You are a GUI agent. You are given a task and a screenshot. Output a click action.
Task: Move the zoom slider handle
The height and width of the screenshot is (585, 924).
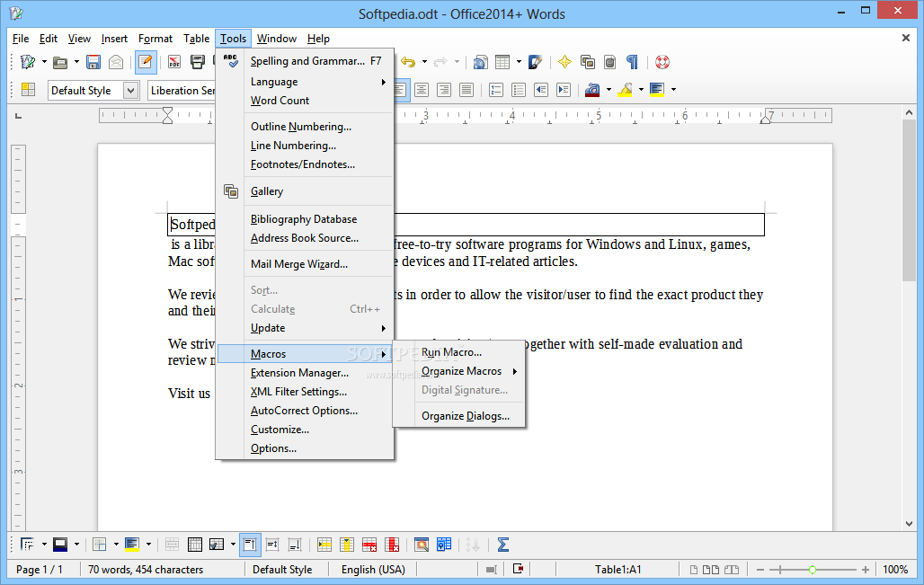coord(812,570)
